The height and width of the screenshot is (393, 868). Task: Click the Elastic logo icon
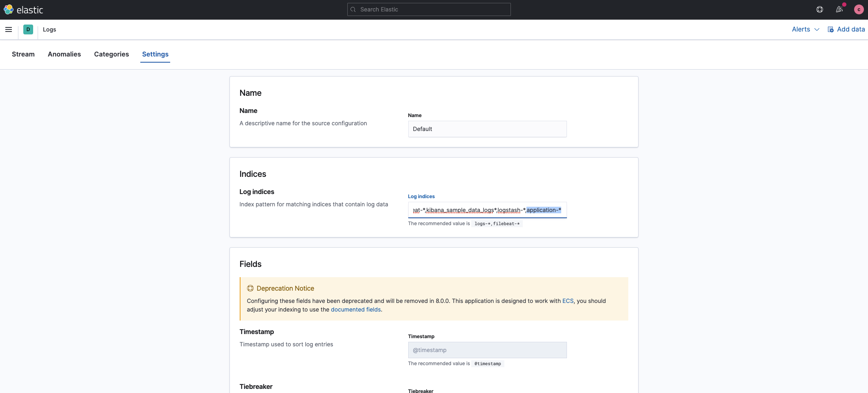tap(9, 9)
